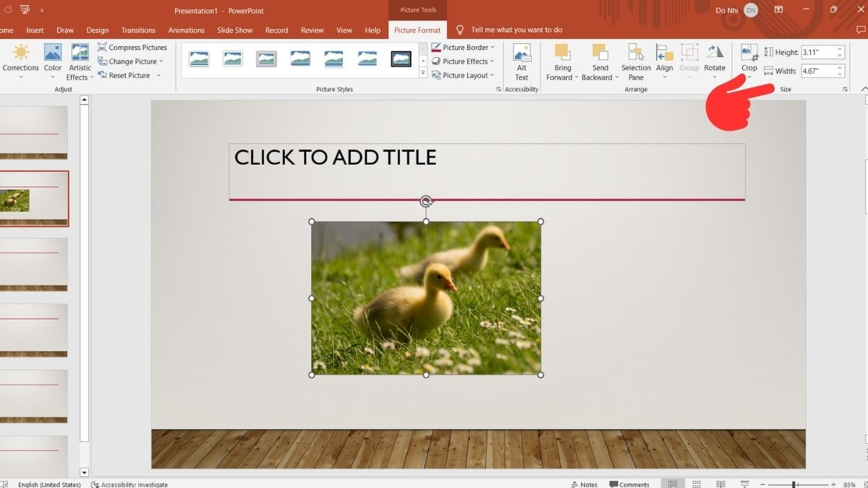The image size is (868, 488).
Task: Click the Change Picture command
Action: [x=131, y=61]
